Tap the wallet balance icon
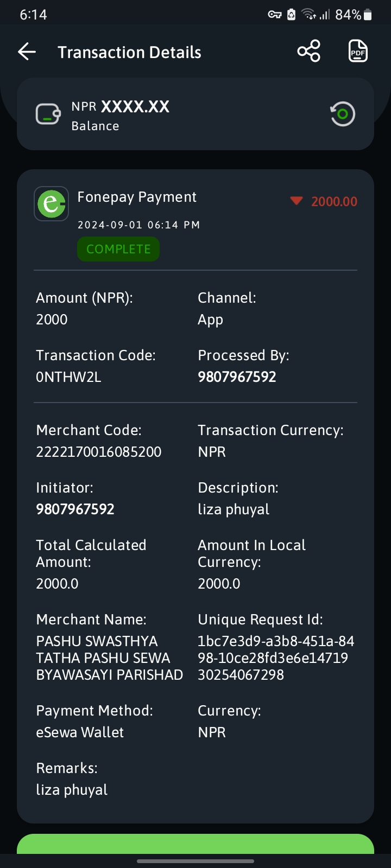This screenshot has height=868, width=391. [x=48, y=114]
